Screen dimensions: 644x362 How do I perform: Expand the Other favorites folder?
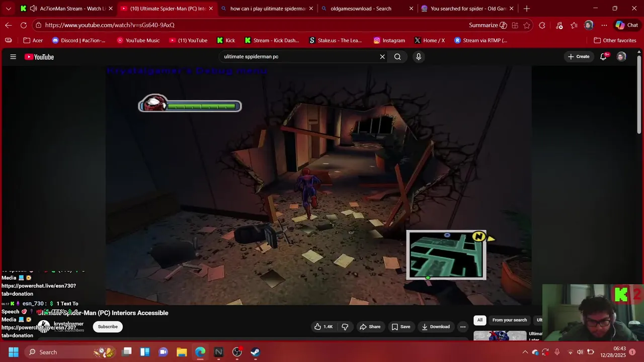click(x=615, y=40)
